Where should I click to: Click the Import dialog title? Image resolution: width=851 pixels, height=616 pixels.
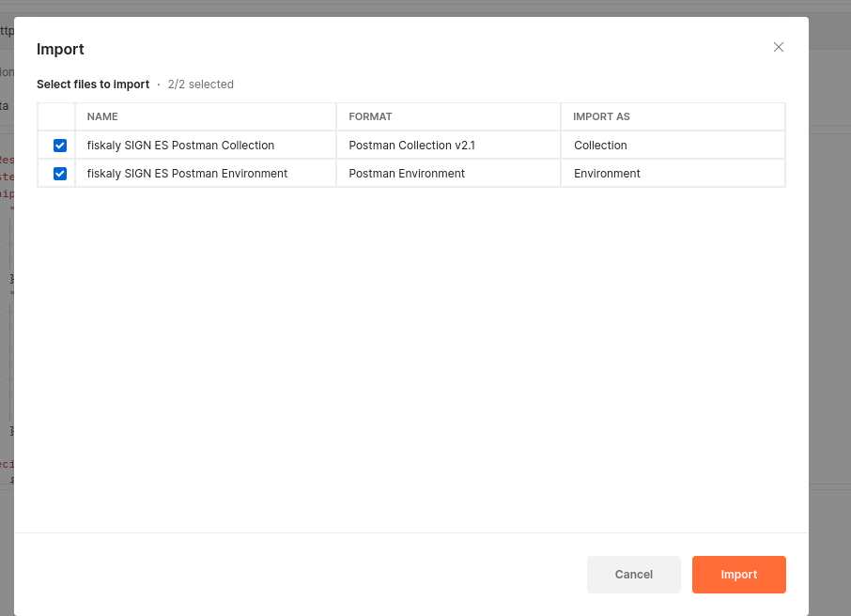click(x=60, y=49)
